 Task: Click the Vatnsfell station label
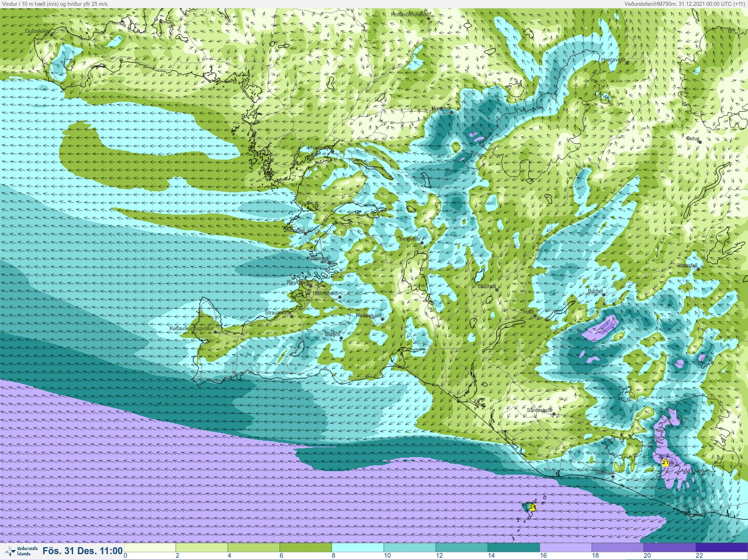coord(687,265)
